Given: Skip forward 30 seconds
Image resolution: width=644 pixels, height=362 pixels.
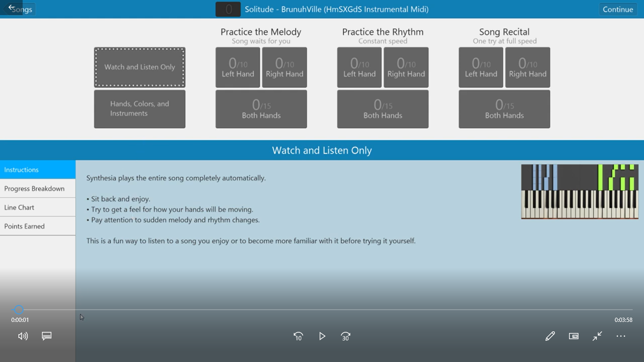Looking at the screenshot, I should pyautogui.click(x=346, y=336).
